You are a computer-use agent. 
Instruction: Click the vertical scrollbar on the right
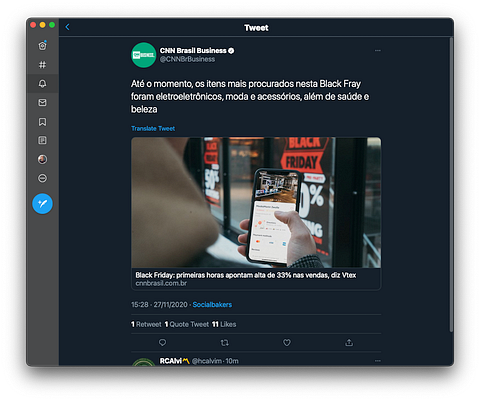(451, 184)
